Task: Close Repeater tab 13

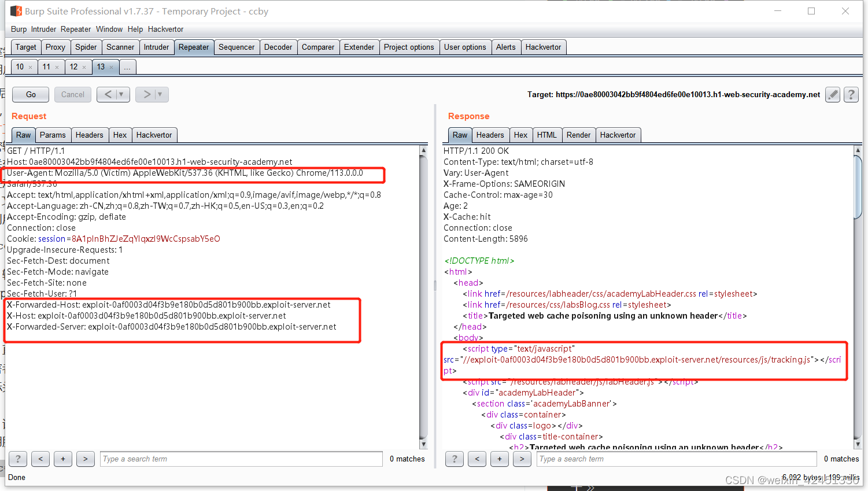Action: click(x=112, y=68)
